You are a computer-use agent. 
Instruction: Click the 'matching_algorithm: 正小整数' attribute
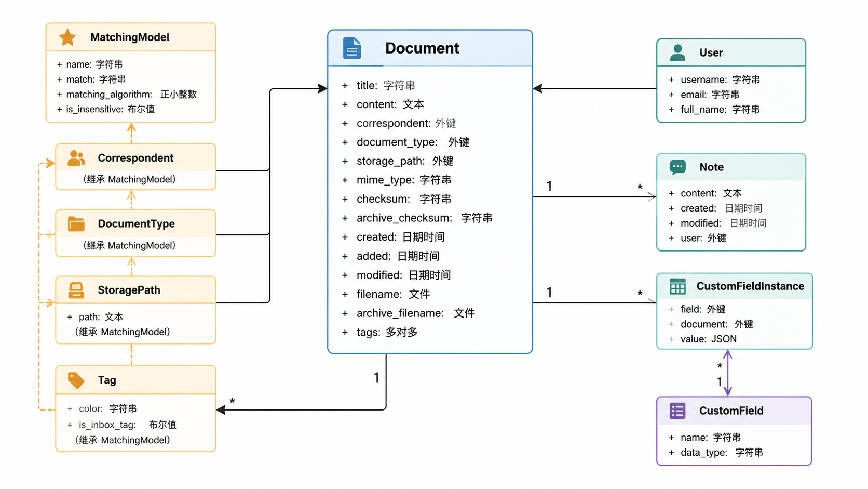point(127,95)
